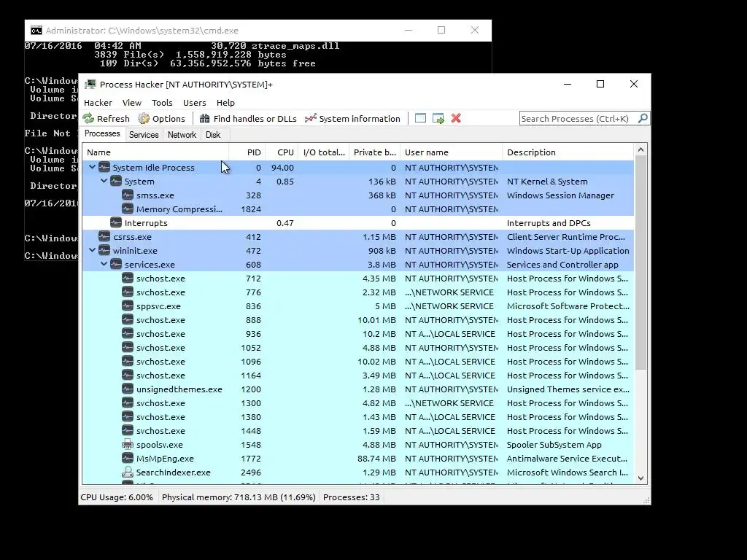Click icon of svchost.exe PID 1448

point(127,430)
